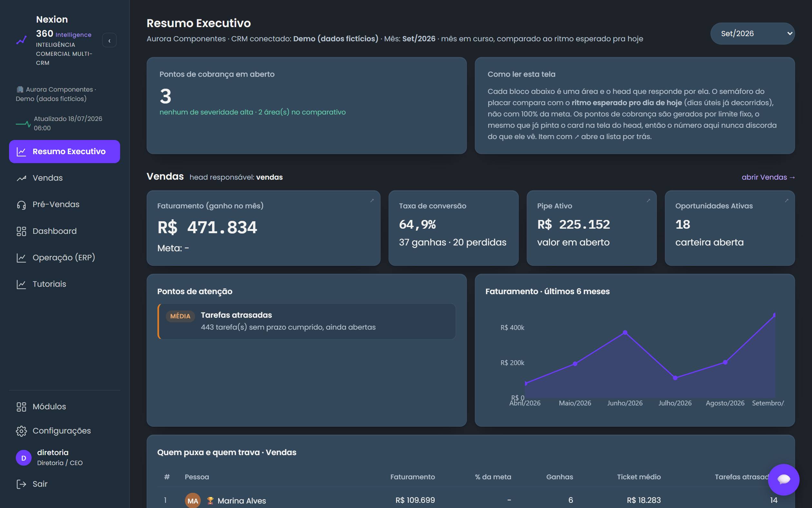This screenshot has width=812, height=508.
Task: Click the Tarefas atrasadas attention item
Action: click(x=306, y=321)
